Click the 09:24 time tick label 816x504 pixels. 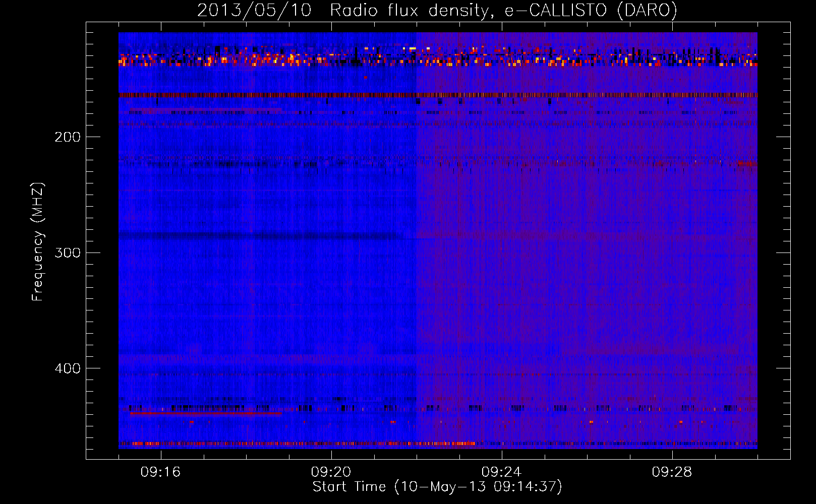tap(501, 472)
